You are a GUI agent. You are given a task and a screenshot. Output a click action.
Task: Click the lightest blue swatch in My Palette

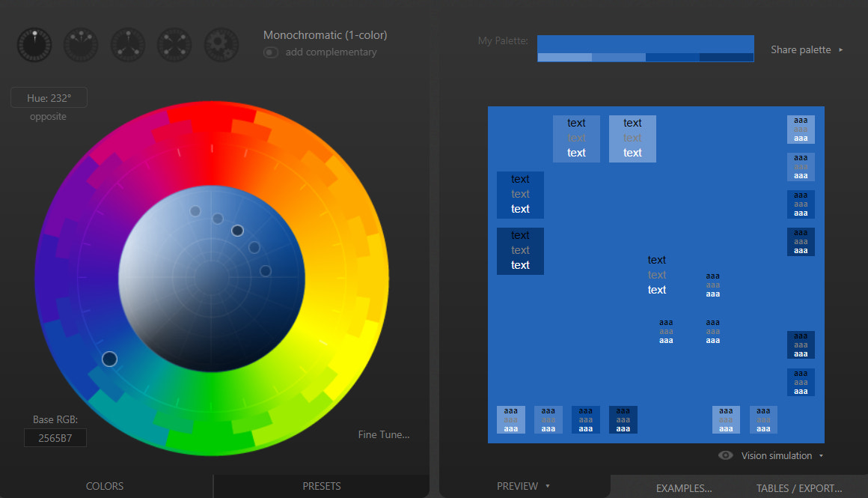[564, 57]
